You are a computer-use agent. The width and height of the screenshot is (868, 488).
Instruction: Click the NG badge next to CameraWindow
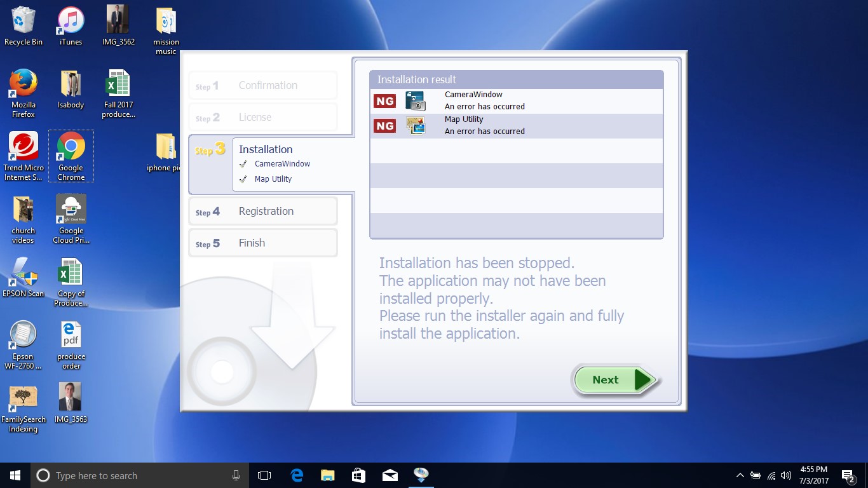tap(384, 100)
